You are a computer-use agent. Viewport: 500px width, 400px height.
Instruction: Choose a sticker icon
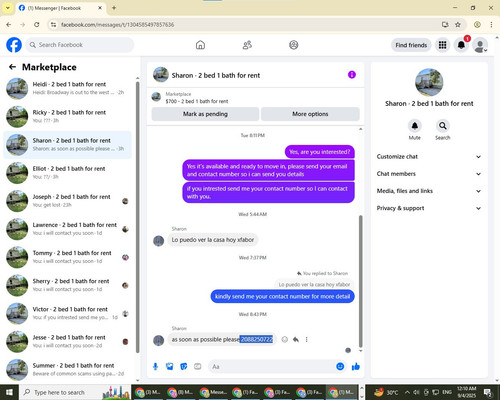(184, 367)
